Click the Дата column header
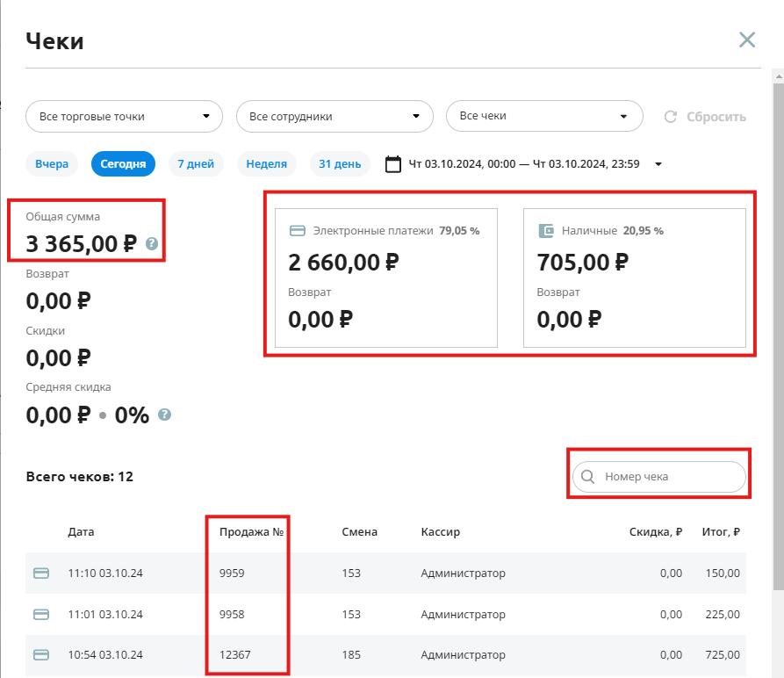The image size is (784, 678). (81, 531)
